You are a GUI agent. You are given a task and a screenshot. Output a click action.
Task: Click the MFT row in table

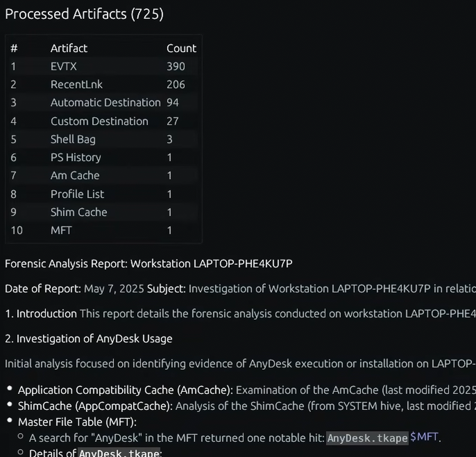point(103,230)
